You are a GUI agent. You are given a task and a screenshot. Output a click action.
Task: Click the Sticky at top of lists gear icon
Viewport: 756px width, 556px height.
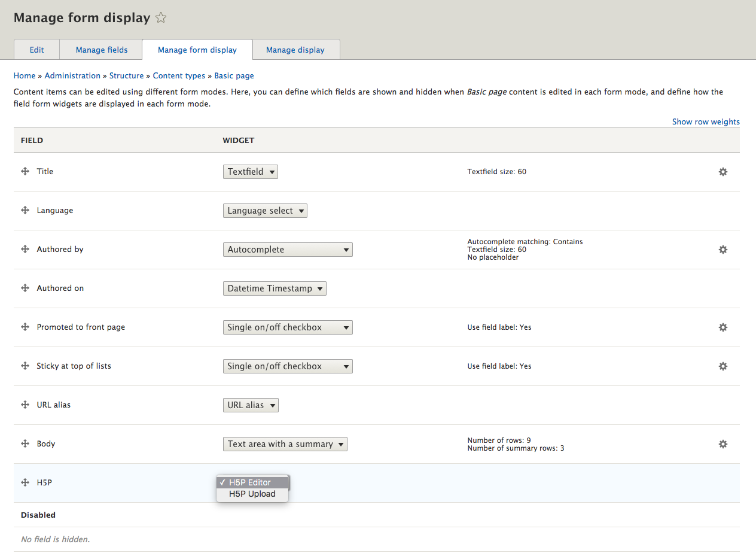tap(723, 366)
